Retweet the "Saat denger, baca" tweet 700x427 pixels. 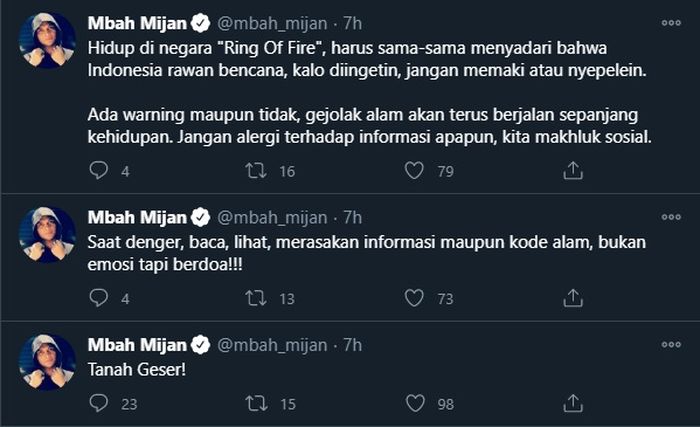257,297
